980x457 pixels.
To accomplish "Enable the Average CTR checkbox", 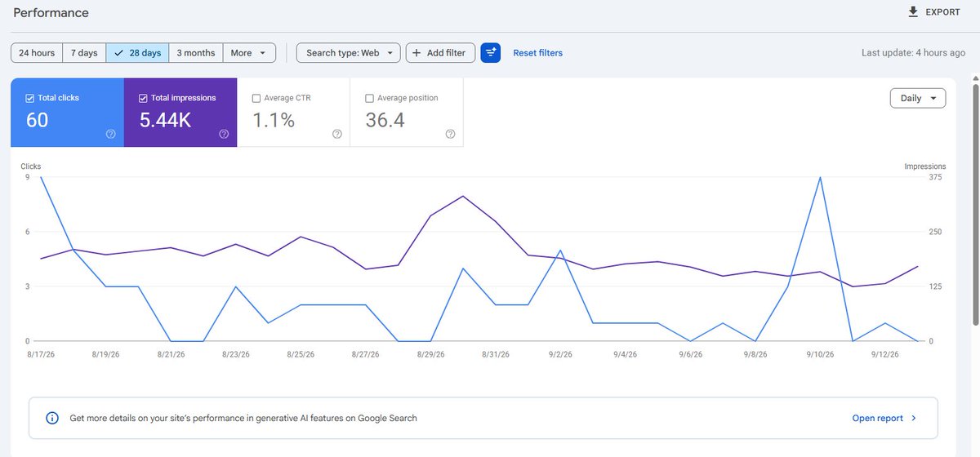I will coord(256,98).
